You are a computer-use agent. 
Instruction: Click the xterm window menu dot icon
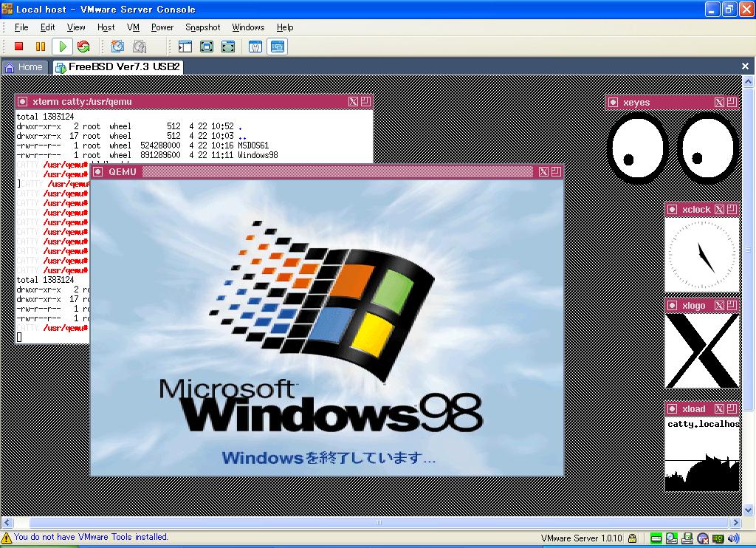tap(22, 101)
